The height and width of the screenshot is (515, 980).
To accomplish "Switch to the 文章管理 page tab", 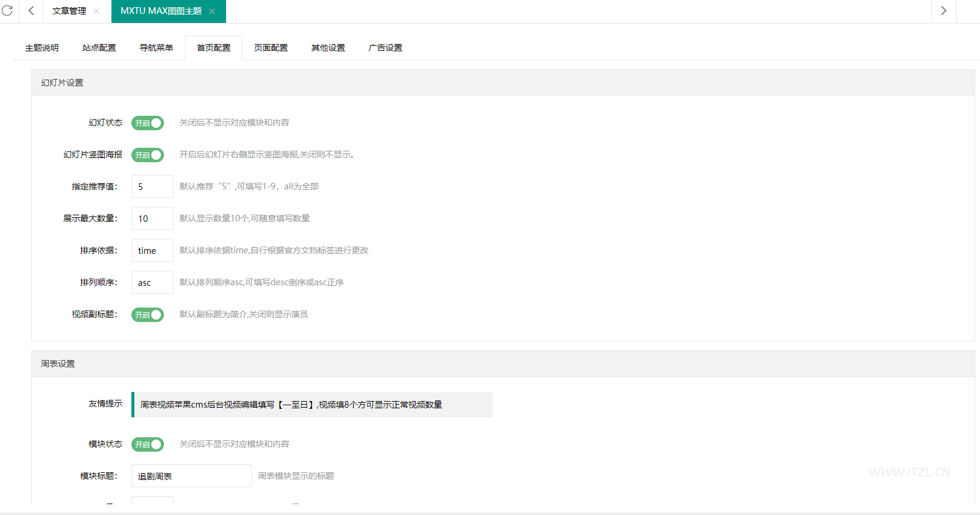I will (69, 11).
